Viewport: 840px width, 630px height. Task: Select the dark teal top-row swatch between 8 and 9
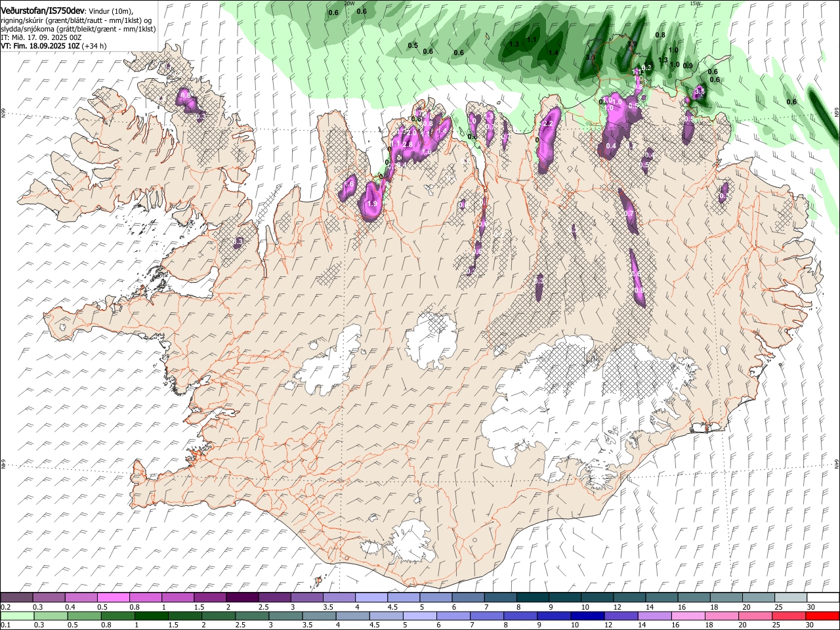532,598
